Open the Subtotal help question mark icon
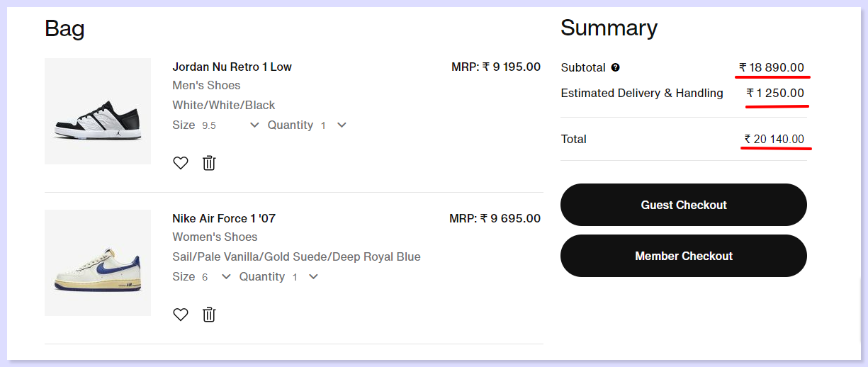 pos(615,67)
